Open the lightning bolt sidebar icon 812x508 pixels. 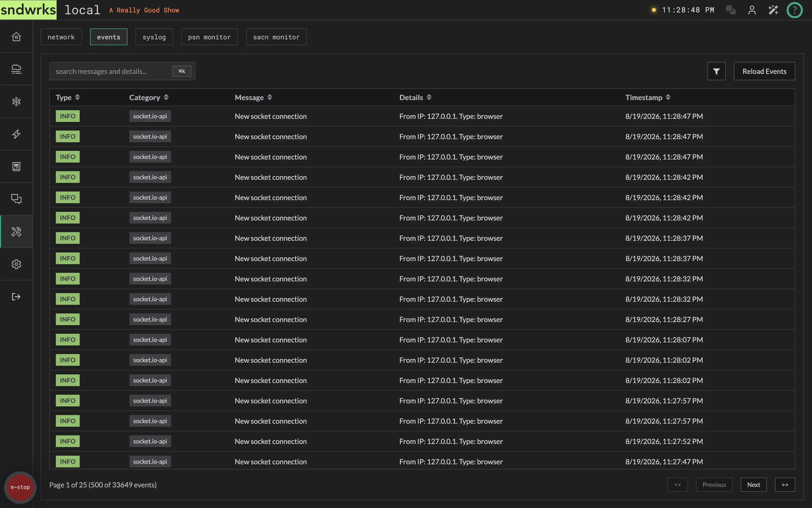(x=16, y=134)
